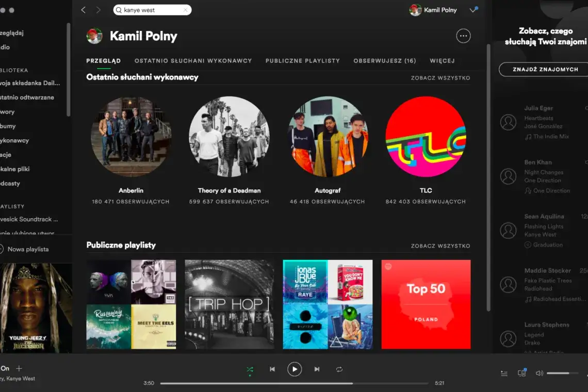Screen dimensions: 588x392
Task: Click the speaker volume icon
Action: [x=538, y=373]
